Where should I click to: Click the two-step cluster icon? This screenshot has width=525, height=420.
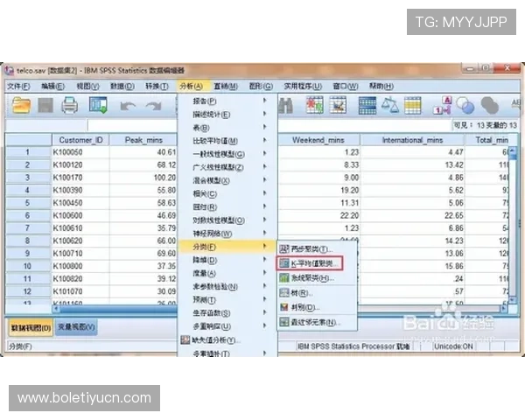point(283,248)
